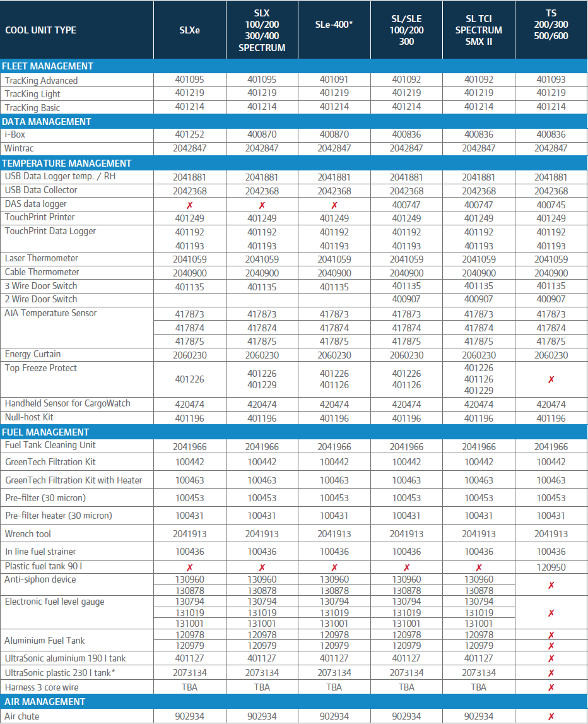Click the red ✗ under SLXe for DAS data logger

pyautogui.click(x=189, y=203)
